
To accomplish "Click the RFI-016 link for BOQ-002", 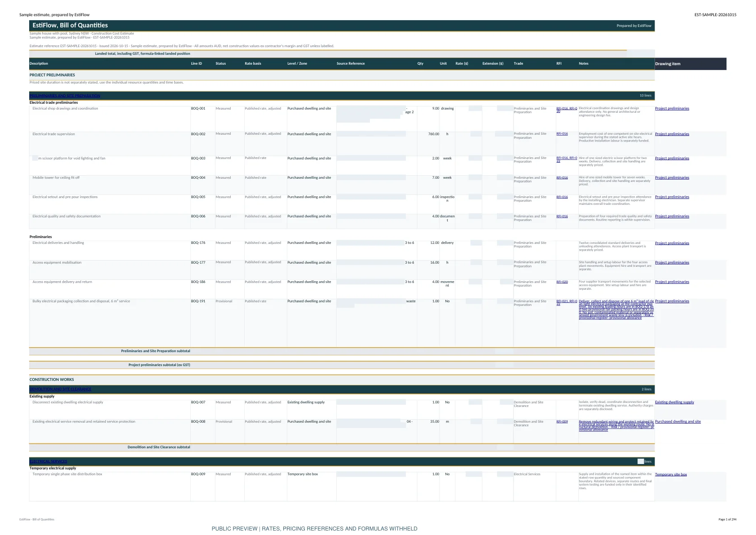I will [562, 134].
